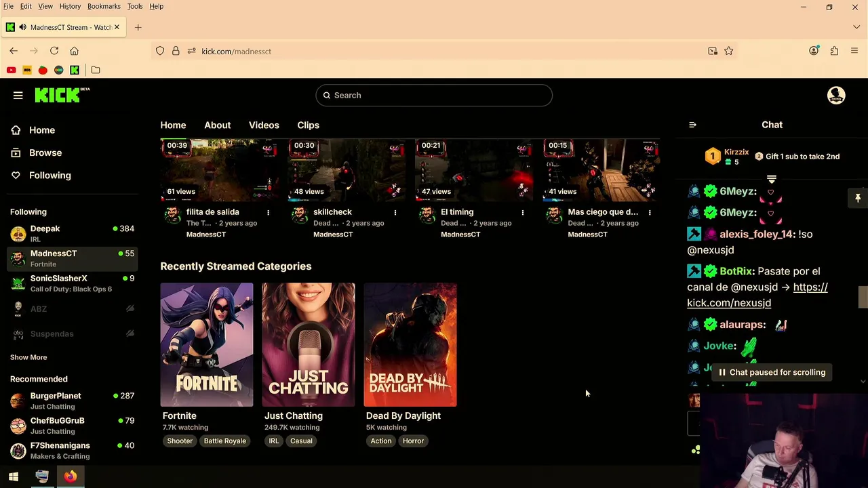Collapse the chat panel
Viewport: 868px width, 488px height.
(692, 125)
